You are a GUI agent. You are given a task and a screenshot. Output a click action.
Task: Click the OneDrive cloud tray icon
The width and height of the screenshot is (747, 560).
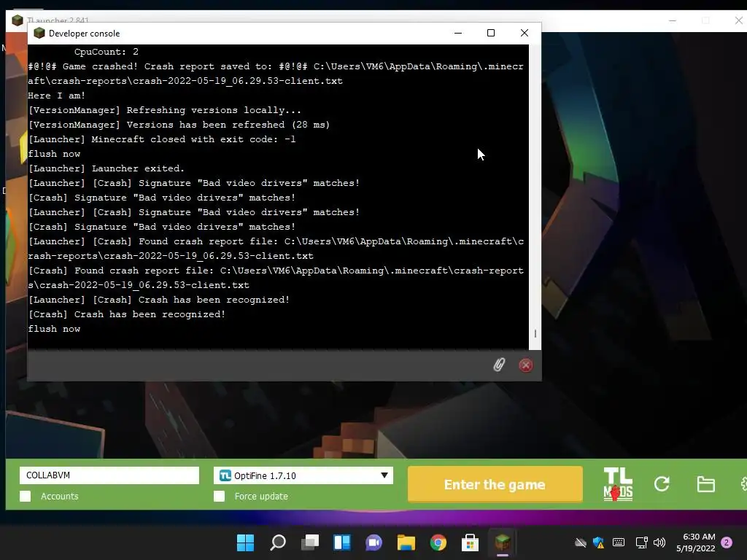(x=580, y=542)
